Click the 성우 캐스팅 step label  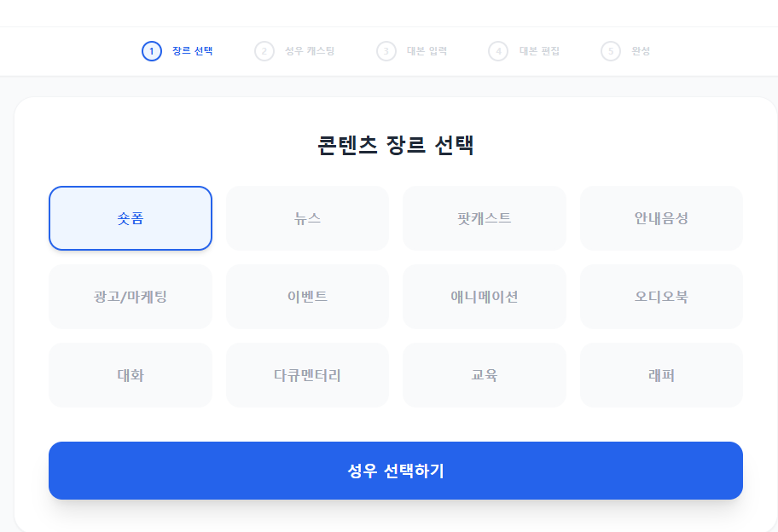point(310,51)
